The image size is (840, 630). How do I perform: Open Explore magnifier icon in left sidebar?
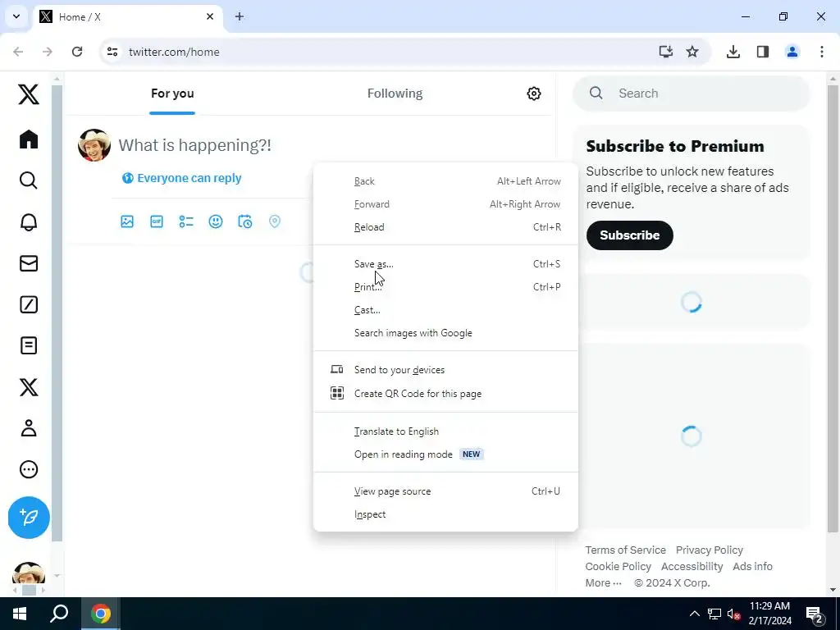[29, 180]
